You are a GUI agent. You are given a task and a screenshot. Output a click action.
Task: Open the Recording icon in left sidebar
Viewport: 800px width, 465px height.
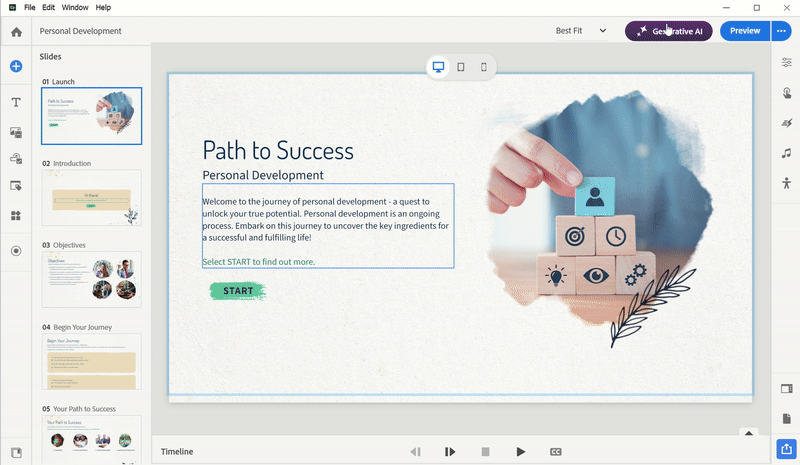(x=16, y=251)
